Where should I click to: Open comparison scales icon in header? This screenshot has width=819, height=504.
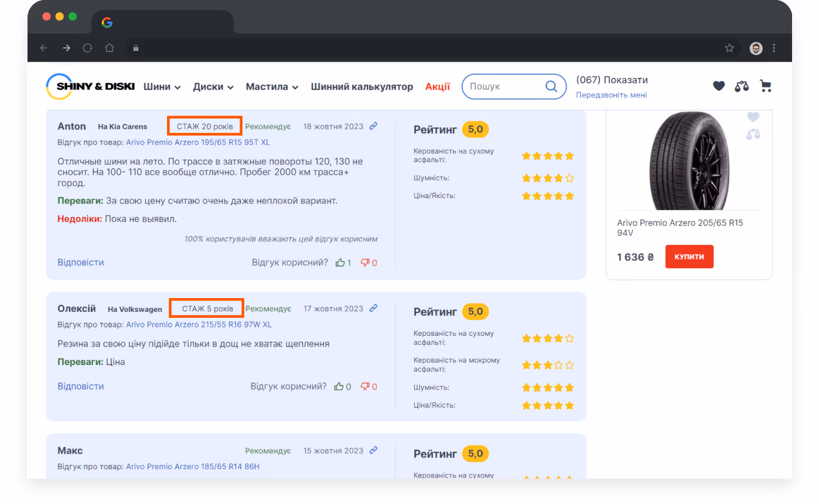tap(742, 86)
